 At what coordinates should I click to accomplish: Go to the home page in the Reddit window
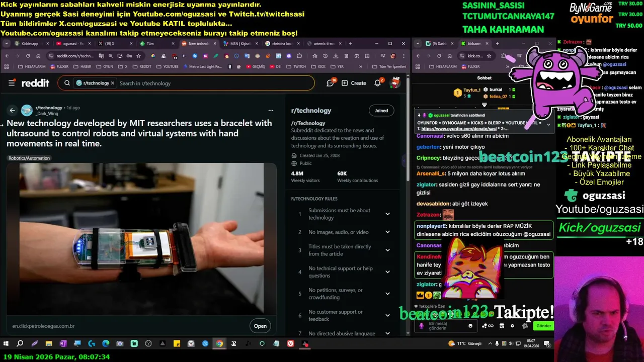[39, 56]
